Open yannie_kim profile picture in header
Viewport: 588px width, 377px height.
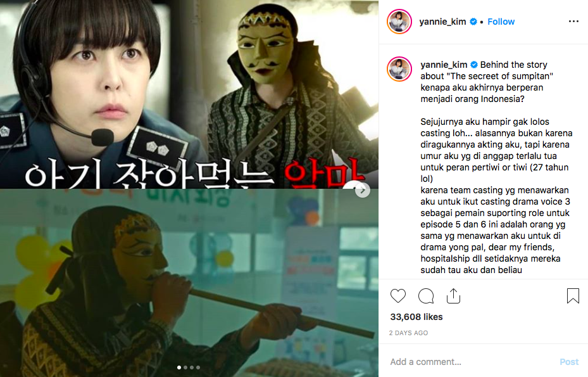pos(399,22)
